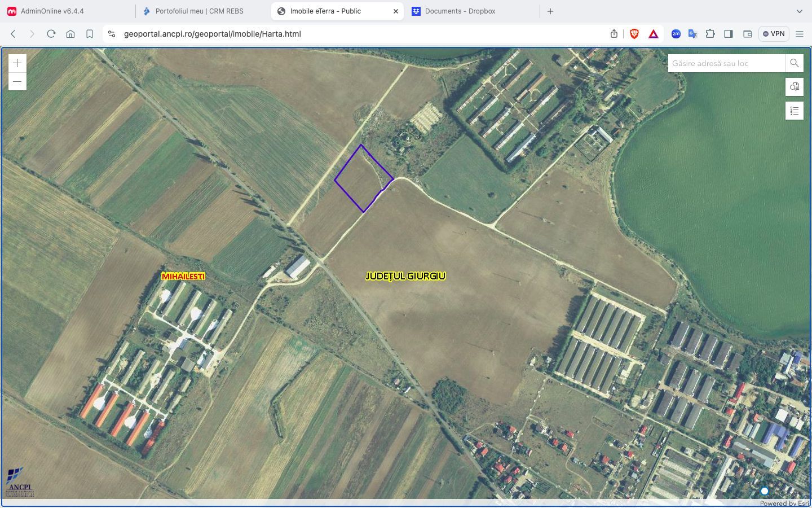
Task: Reload the geoportal map page
Action: [x=51, y=33]
